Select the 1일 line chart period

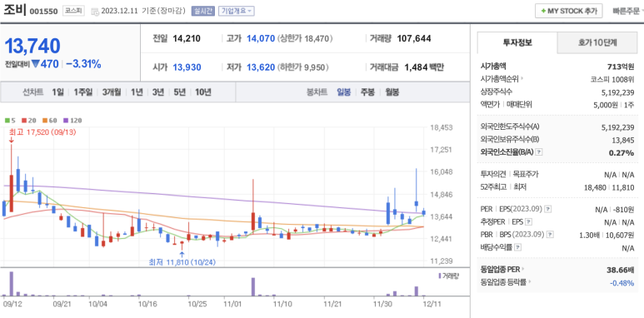tap(58, 92)
